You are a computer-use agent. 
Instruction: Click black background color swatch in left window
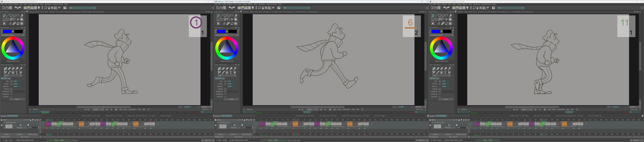pyautogui.click(x=18, y=31)
